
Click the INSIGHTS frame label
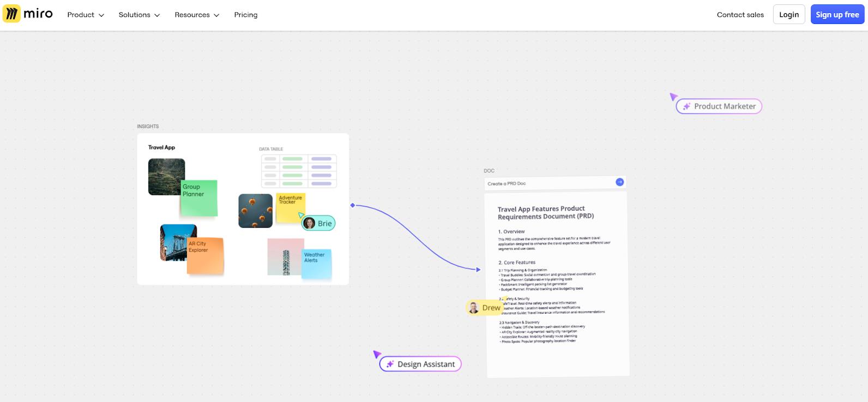click(148, 126)
